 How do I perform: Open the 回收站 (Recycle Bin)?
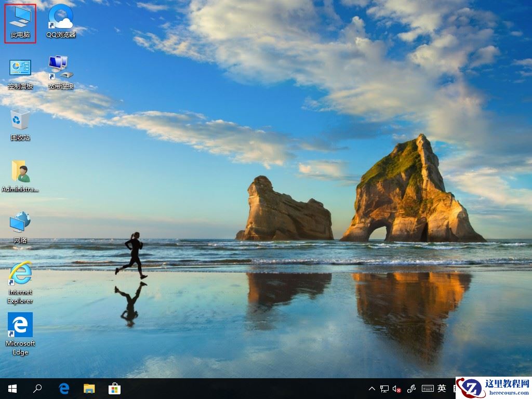pyautogui.click(x=20, y=121)
